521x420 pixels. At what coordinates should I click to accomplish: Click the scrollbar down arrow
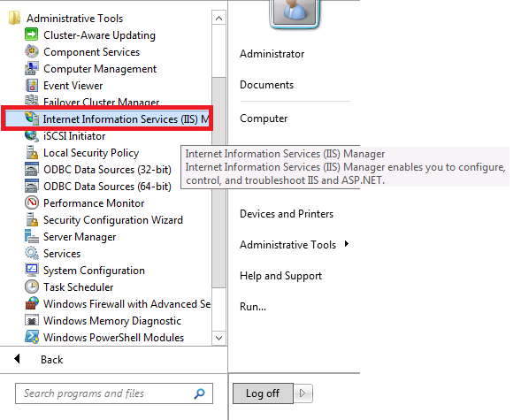tap(218, 338)
